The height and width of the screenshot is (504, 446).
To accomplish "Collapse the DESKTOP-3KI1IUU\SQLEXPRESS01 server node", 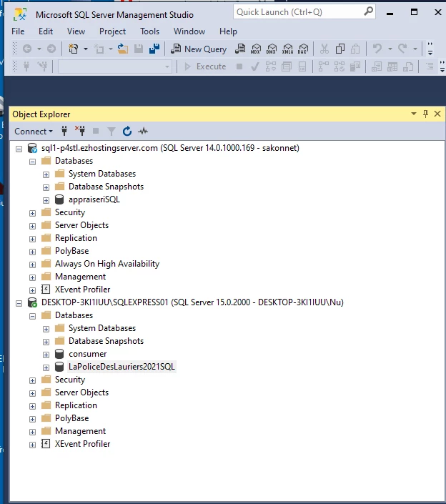I will point(19,303).
